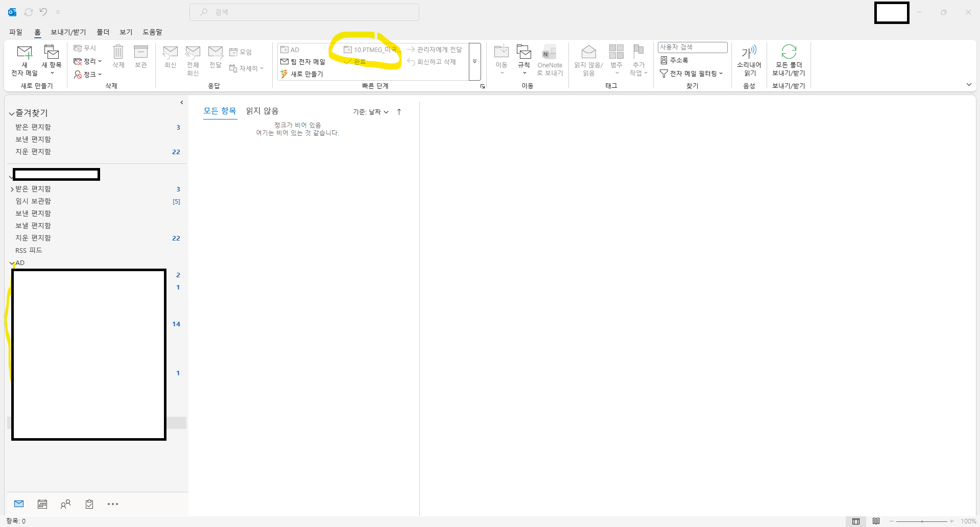Open 전자 메일 필터링 dropdown
Screen dimensions: 980x527
pos(691,74)
